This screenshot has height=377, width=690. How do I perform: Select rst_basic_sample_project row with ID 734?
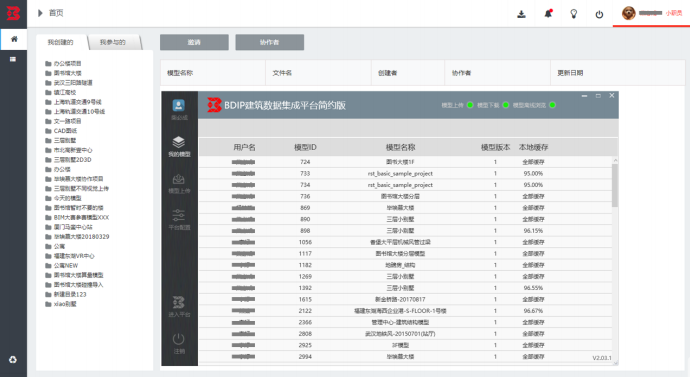pyautogui.click(x=405, y=185)
